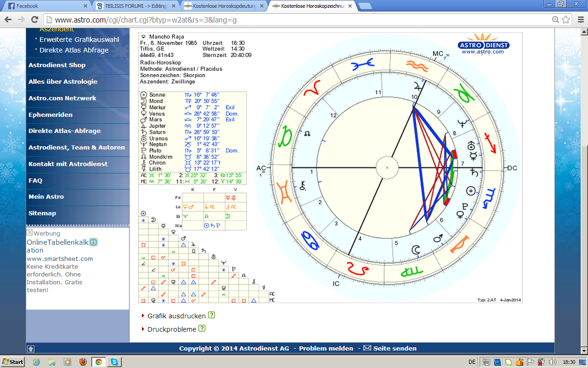This screenshot has width=588, height=368.
Task: Open Firefox from the taskbar
Action: [x=83, y=362]
